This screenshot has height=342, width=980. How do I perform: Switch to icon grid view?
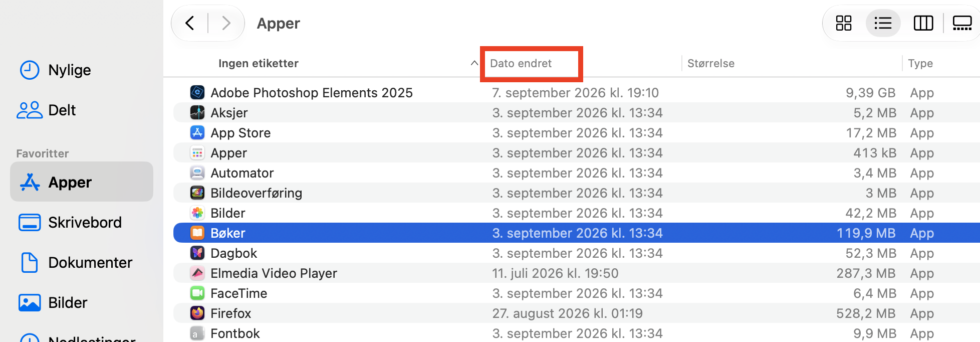click(x=844, y=23)
